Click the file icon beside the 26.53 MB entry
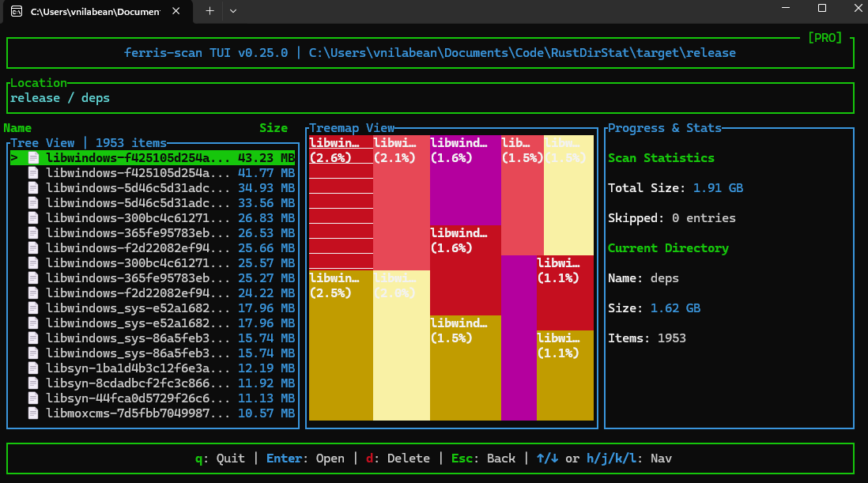 [33, 233]
